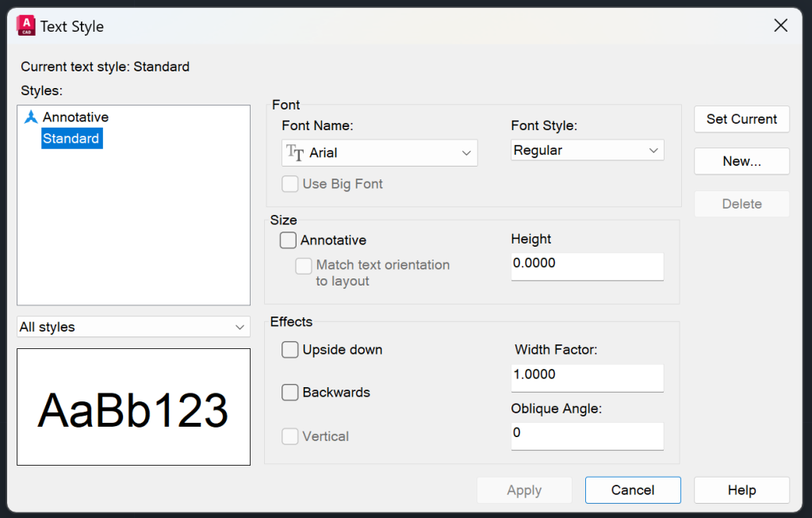The image size is (812, 518).
Task: Check Match text orientation to layout
Action: click(x=304, y=266)
